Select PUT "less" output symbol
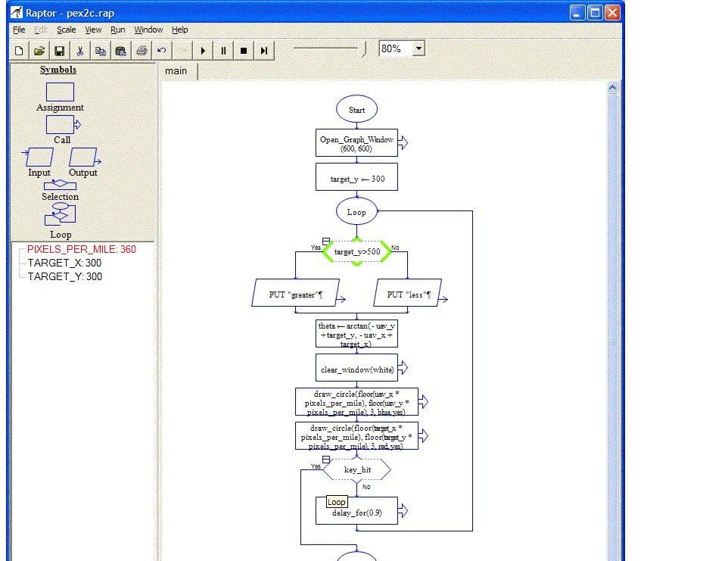728x561 pixels. pos(408,293)
